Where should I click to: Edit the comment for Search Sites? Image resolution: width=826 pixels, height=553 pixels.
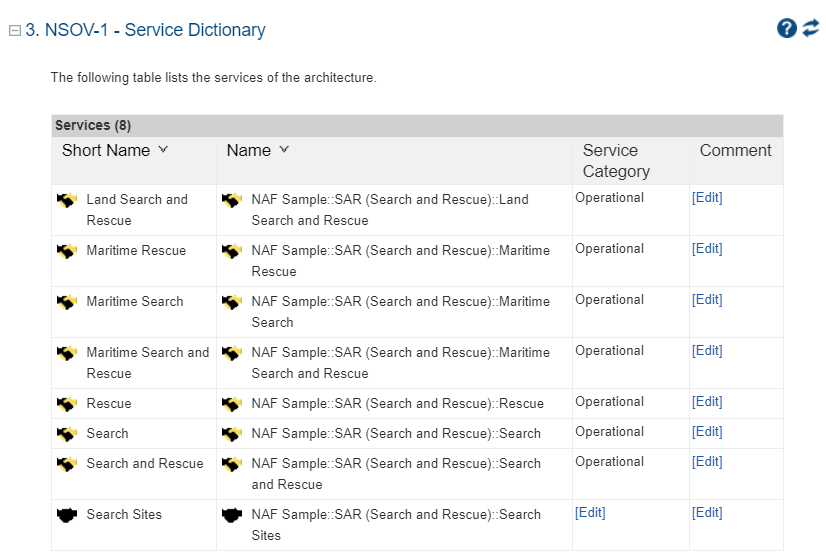pyautogui.click(x=707, y=513)
